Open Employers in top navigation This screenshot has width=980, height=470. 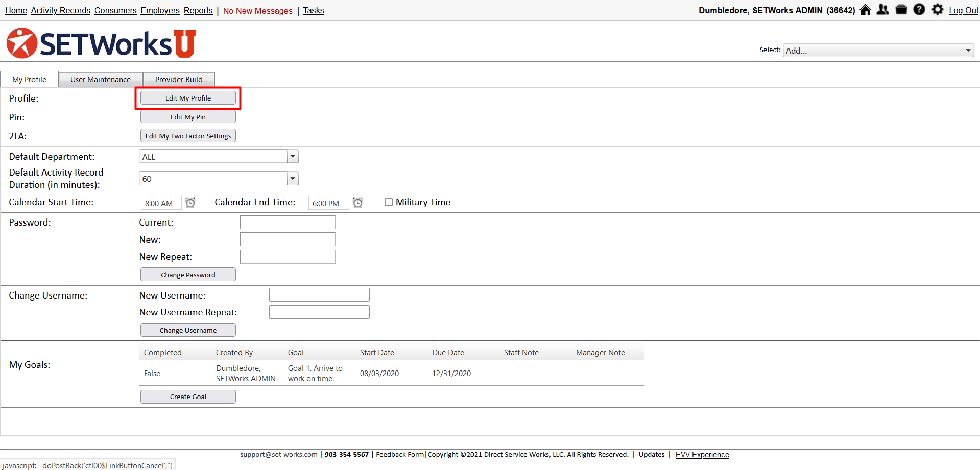[160, 11]
